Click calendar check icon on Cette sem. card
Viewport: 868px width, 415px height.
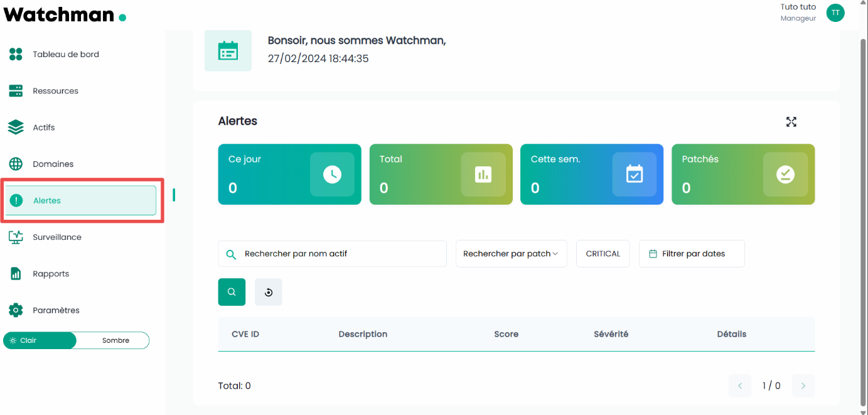[x=635, y=175]
